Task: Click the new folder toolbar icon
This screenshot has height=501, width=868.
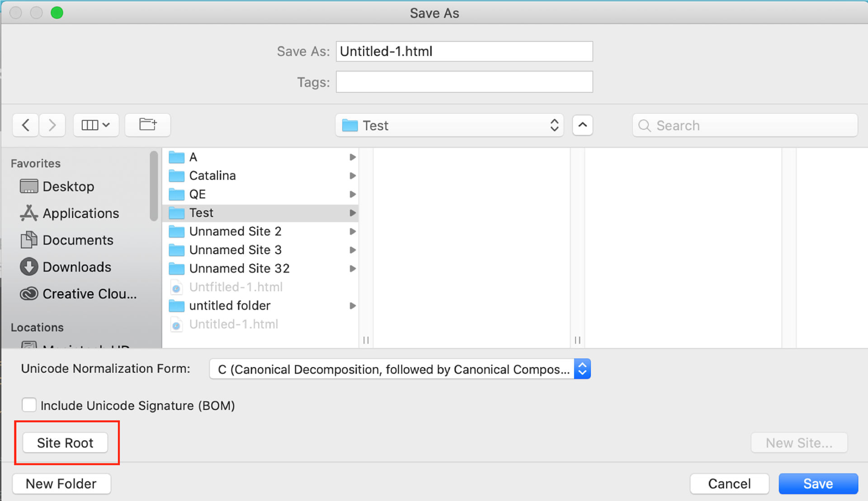Action: pyautogui.click(x=147, y=125)
